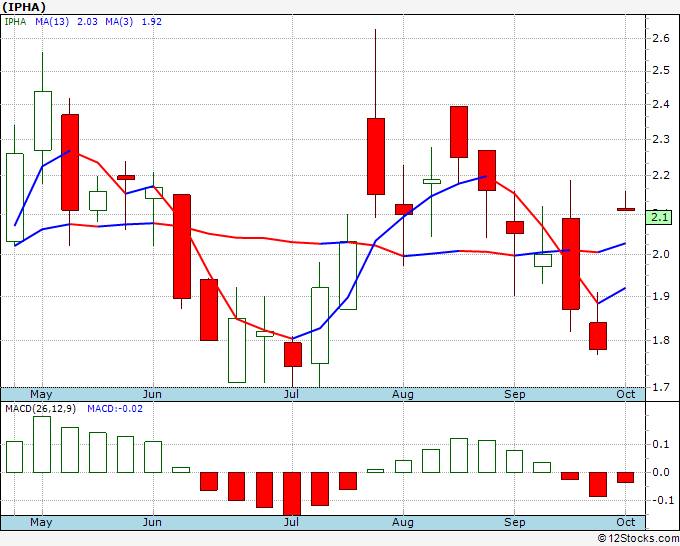
Task: Click Jun on the price chart date axis
Action: click(x=152, y=394)
